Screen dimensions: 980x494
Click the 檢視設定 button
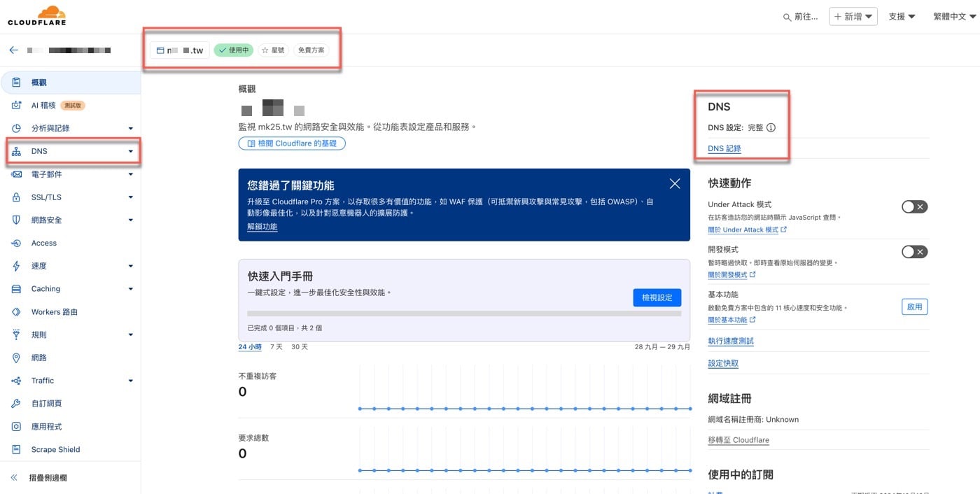[x=657, y=297]
